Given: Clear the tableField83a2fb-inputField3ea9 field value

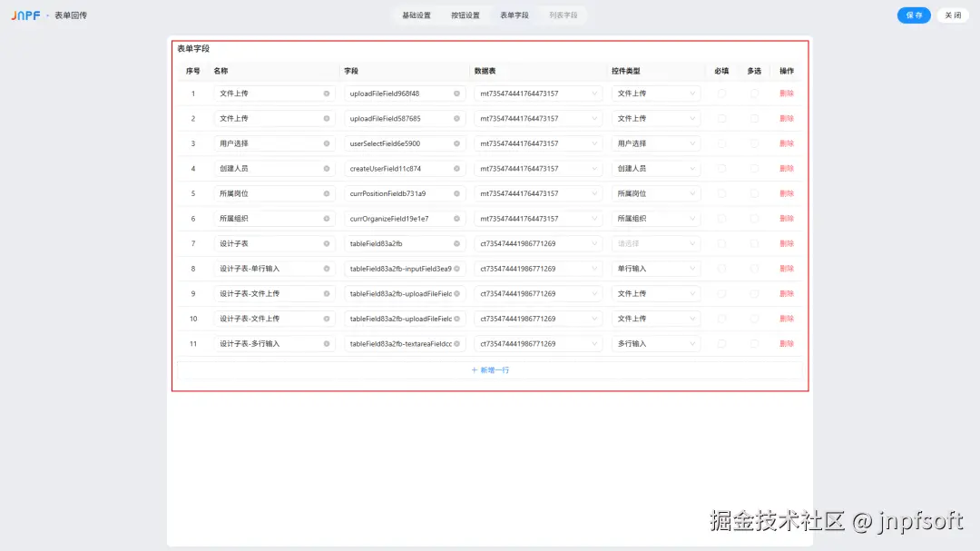Looking at the screenshot, I should pos(456,269).
